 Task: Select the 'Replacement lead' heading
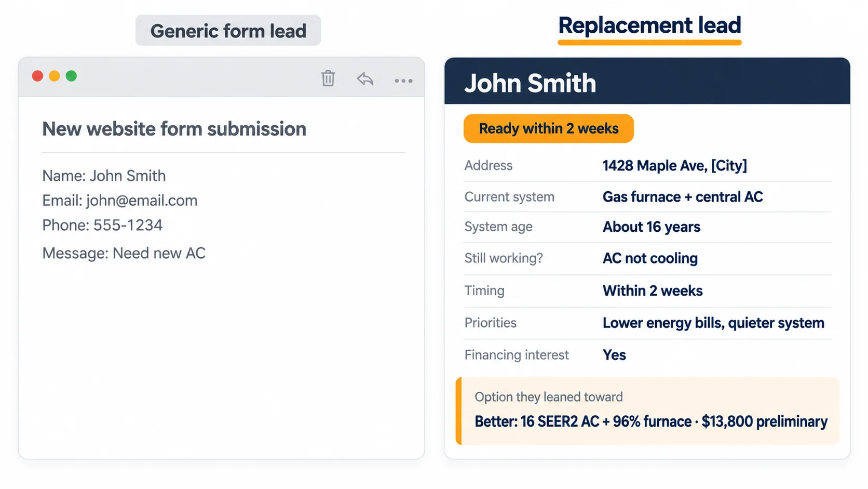[x=649, y=25]
